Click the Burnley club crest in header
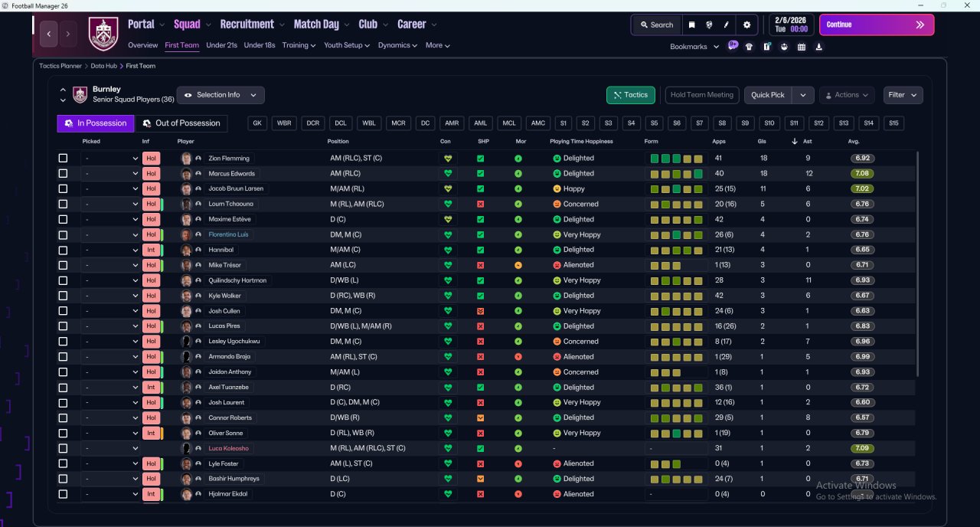Image resolution: width=980 pixels, height=527 pixels. pyautogui.click(x=103, y=33)
